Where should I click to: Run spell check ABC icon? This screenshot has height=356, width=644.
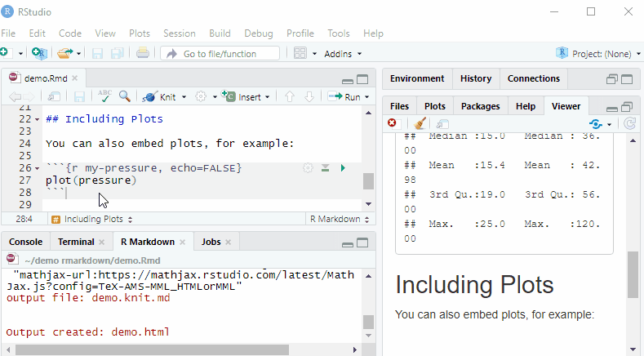click(104, 96)
